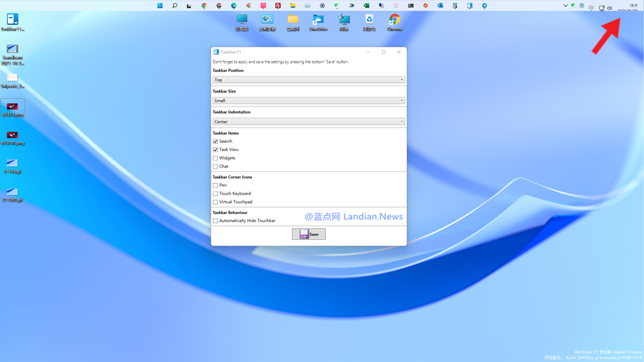The height and width of the screenshot is (362, 644).
Task: Open the Taskbar Size dropdown showing Small
Action: 308,100
